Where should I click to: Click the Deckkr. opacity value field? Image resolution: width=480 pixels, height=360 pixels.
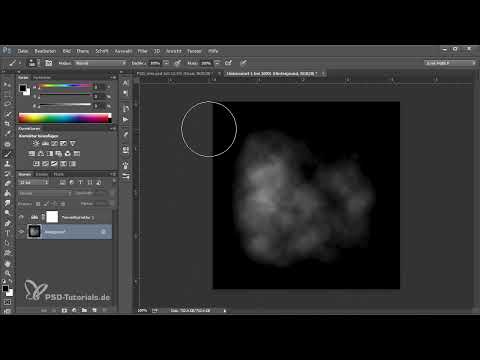(155, 63)
